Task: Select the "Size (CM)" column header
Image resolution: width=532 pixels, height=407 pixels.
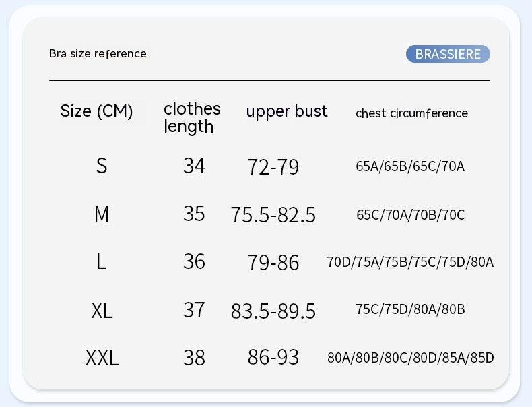Action: 97,111
